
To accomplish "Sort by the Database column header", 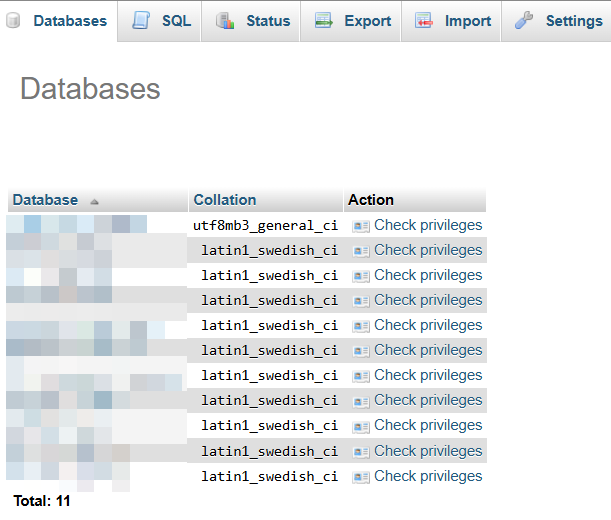I will click(x=45, y=200).
